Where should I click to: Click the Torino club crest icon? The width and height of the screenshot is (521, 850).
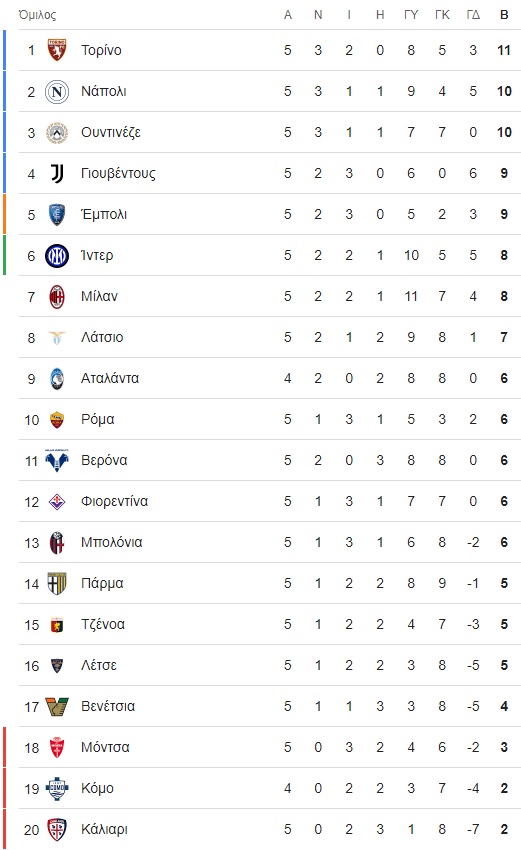pos(57,50)
